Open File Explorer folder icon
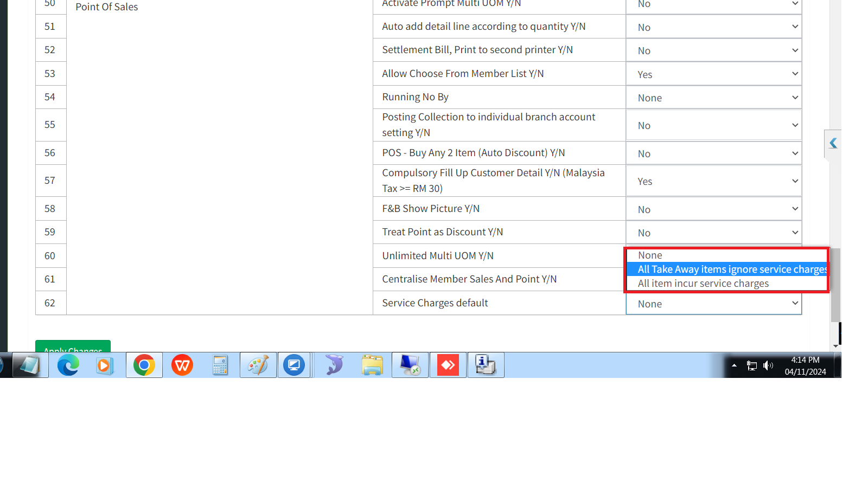Image resolution: width=868 pixels, height=488 pixels. tap(372, 365)
